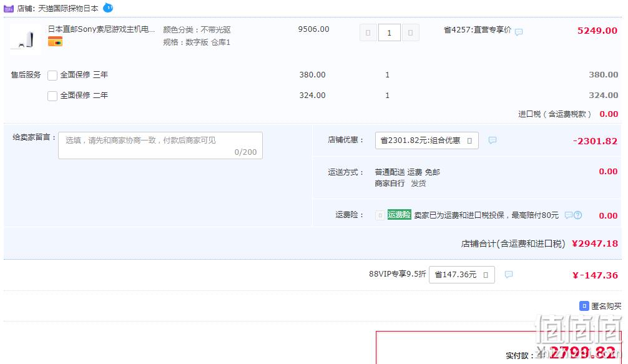
Task: Click the 颜色分类：不带光驱 specification text
Action: coord(197,29)
